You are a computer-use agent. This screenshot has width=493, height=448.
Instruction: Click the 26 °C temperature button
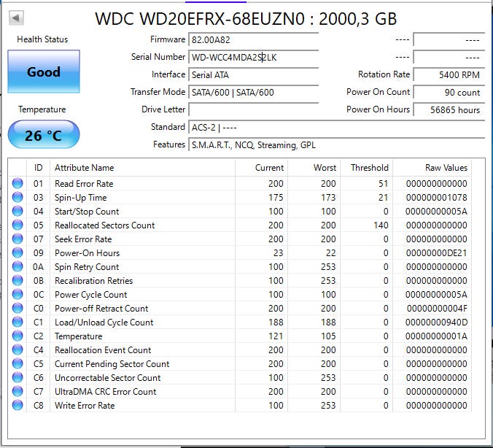(x=44, y=135)
